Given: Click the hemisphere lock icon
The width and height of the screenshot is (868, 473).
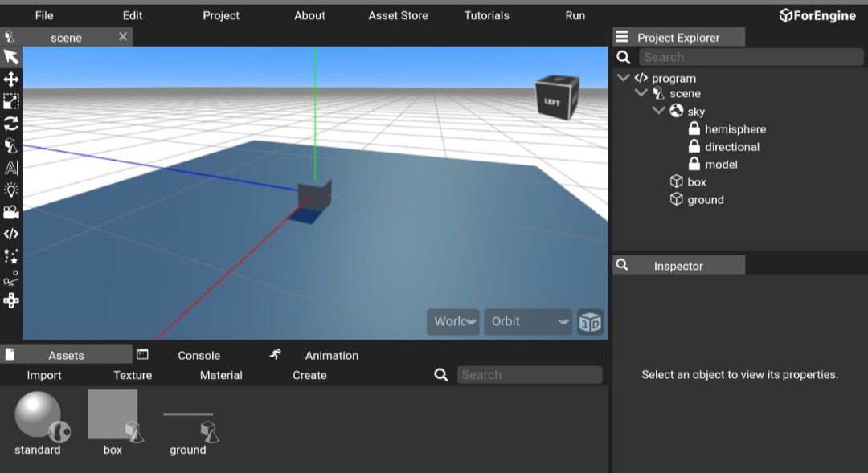Looking at the screenshot, I should click(x=694, y=128).
